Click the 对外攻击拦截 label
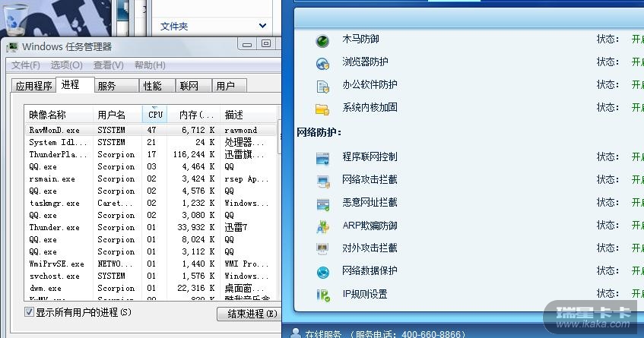 click(370, 248)
